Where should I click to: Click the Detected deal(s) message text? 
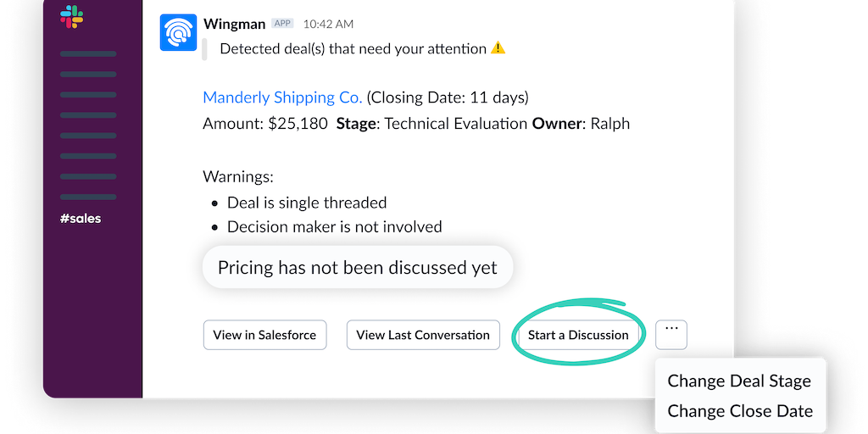click(353, 48)
